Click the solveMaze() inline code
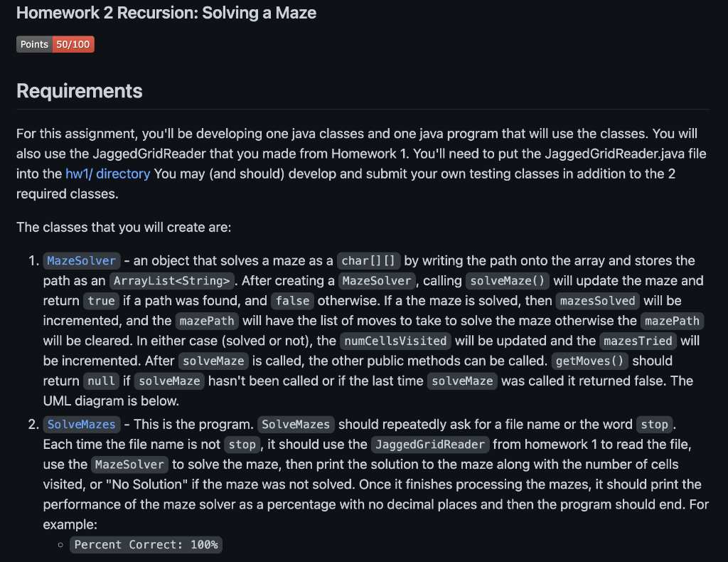 point(508,280)
